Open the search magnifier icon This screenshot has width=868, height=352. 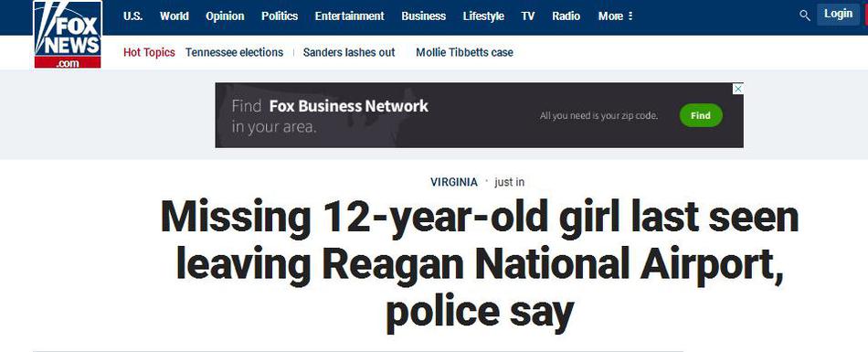click(x=805, y=16)
